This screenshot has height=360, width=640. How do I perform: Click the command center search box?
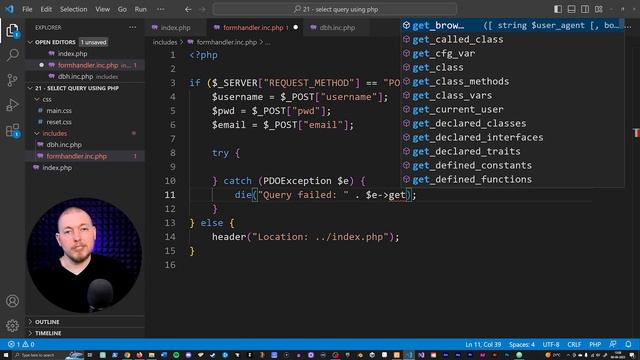(x=335, y=9)
